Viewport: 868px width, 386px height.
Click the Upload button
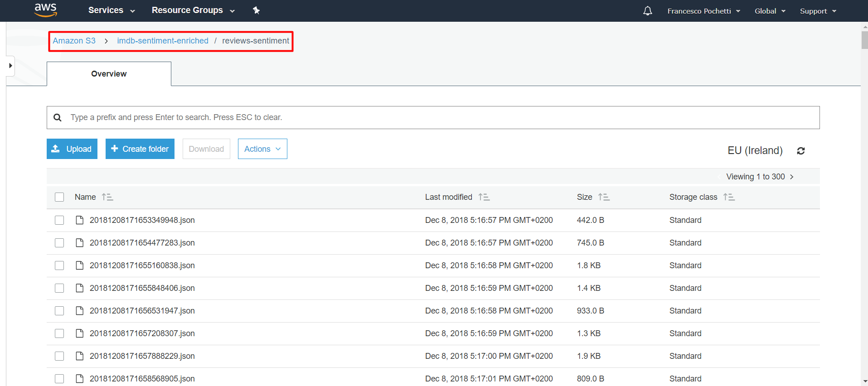coord(72,149)
